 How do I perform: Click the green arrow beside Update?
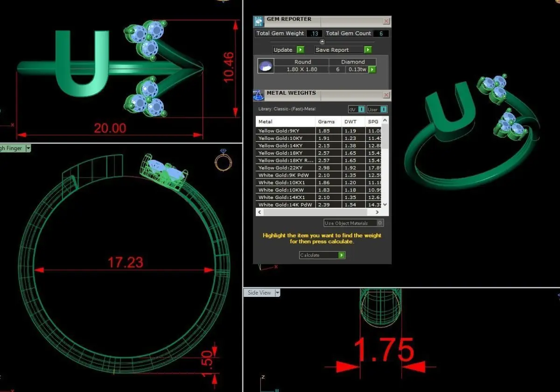301,50
